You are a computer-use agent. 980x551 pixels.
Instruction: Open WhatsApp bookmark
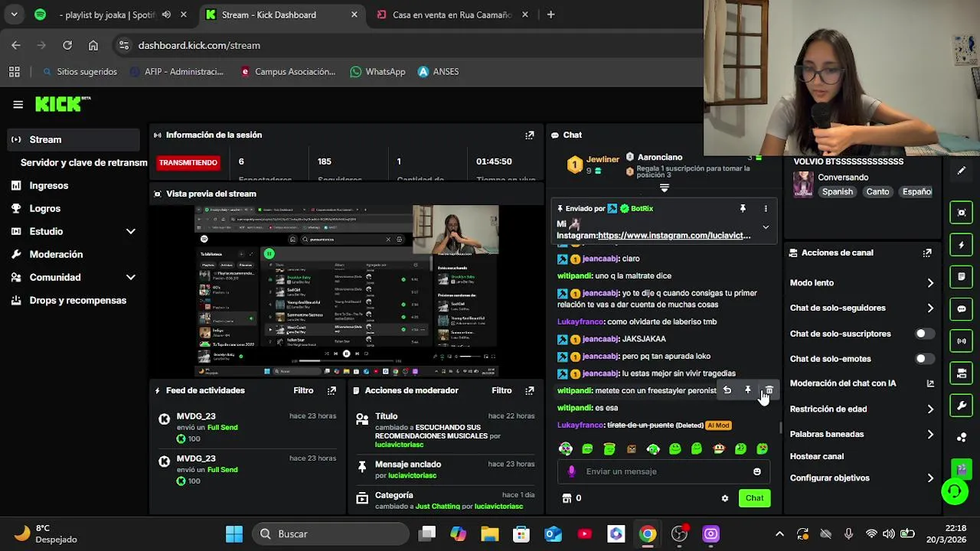377,72
